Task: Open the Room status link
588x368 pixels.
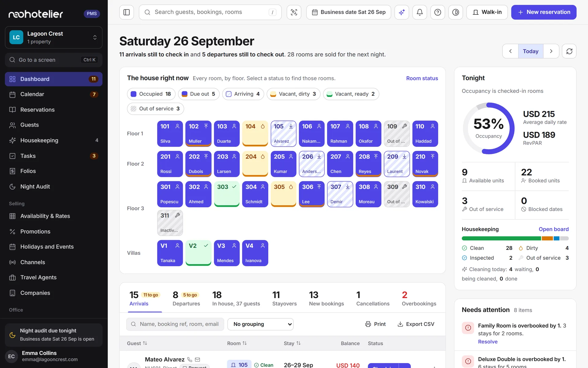Action: pyautogui.click(x=422, y=78)
